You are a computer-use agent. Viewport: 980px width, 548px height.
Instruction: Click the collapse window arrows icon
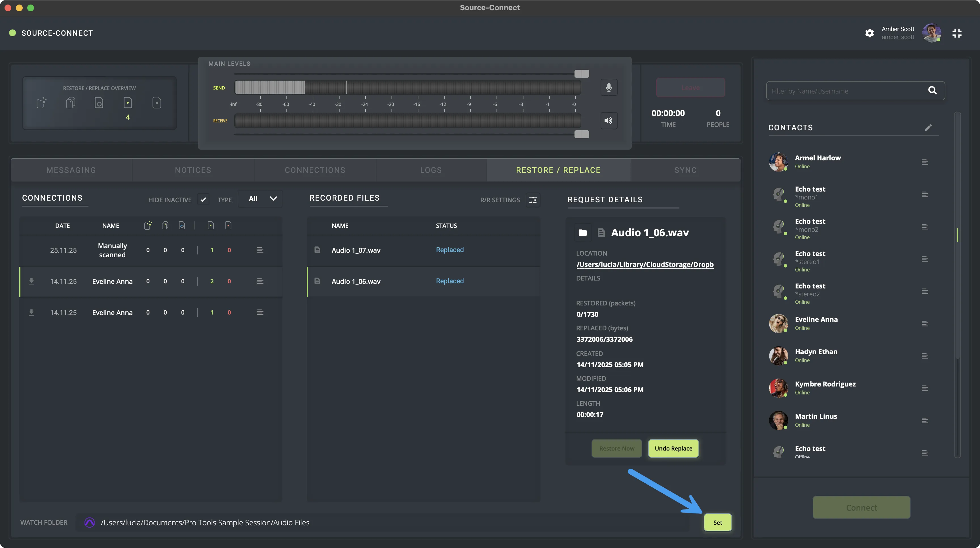(957, 33)
